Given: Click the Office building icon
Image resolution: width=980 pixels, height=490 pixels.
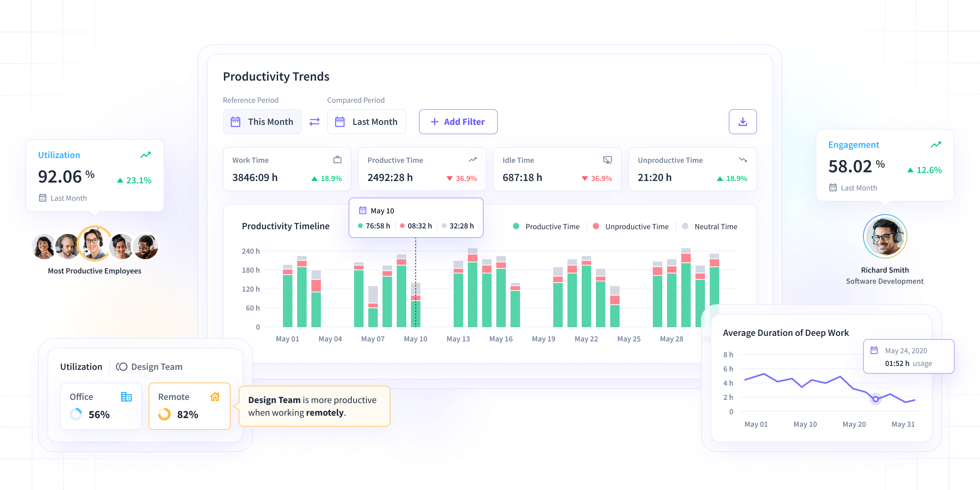Looking at the screenshot, I should pos(126,397).
